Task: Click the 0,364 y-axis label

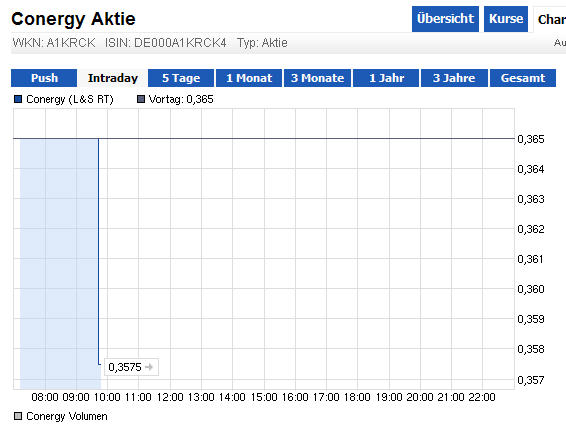Action: click(531, 169)
